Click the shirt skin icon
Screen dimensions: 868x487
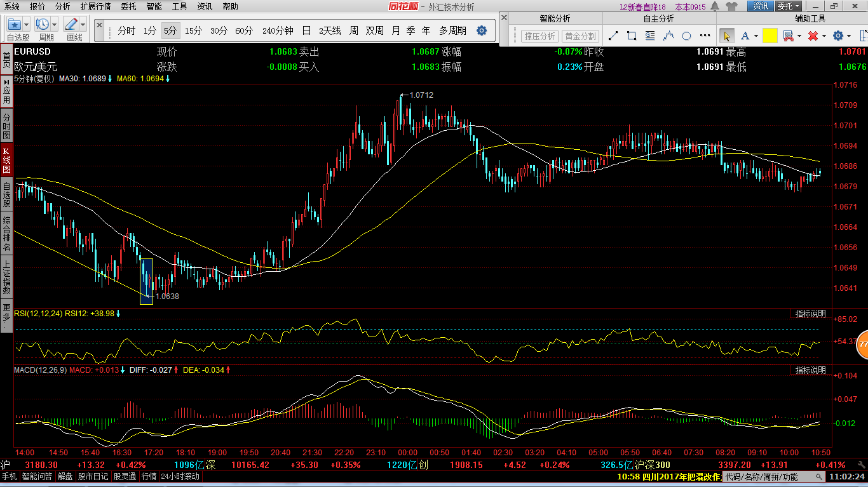[x=731, y=6]
